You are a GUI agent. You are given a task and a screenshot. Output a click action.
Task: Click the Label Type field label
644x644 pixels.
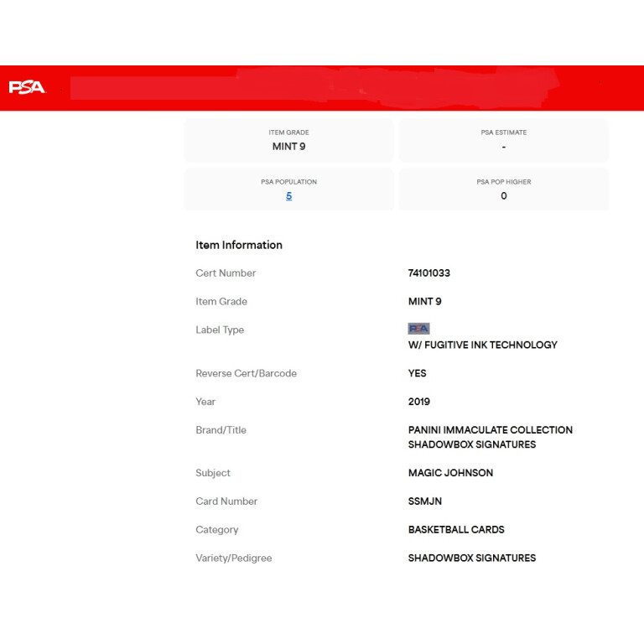tap(220, 330)
